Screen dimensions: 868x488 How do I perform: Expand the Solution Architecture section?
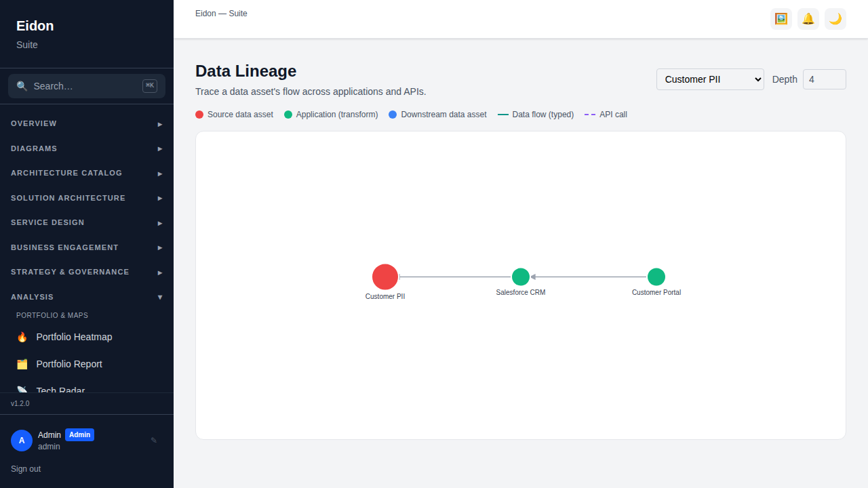87,198
